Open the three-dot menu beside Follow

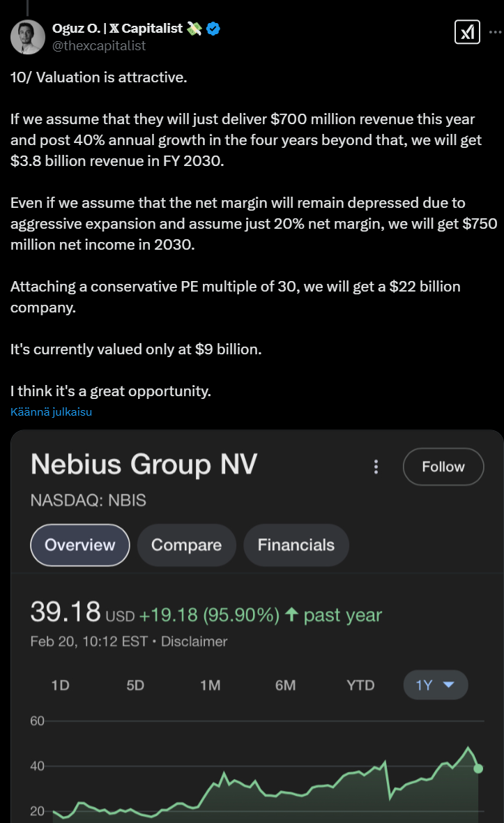click(376, 467)
